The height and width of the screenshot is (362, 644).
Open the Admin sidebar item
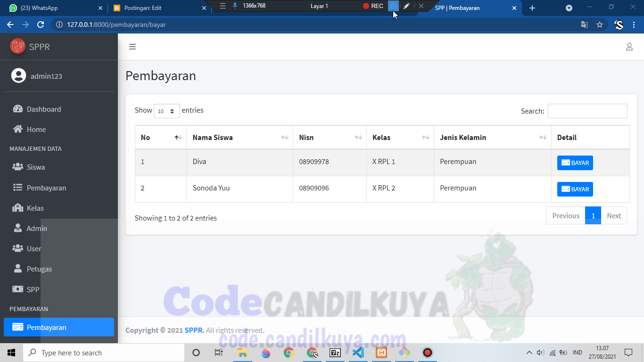(59, 228)
